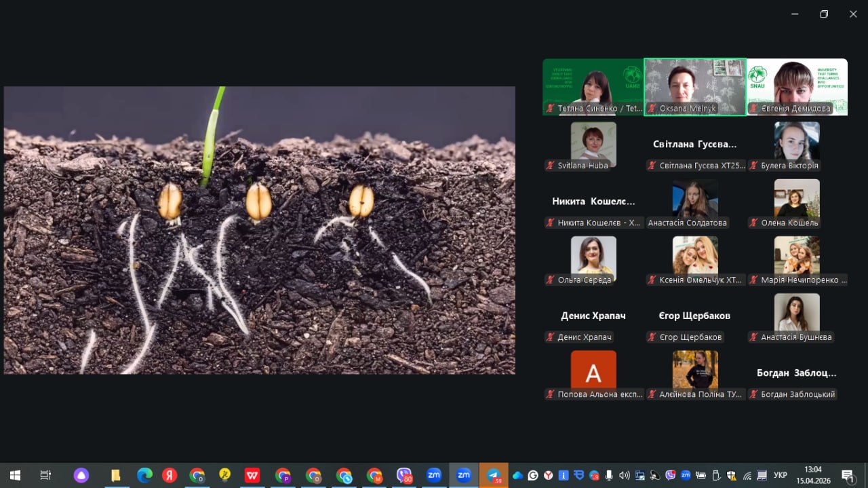The image size is (868, 488).
Task: Click the Viber icon in taskbar
Action: coord(404,476)
